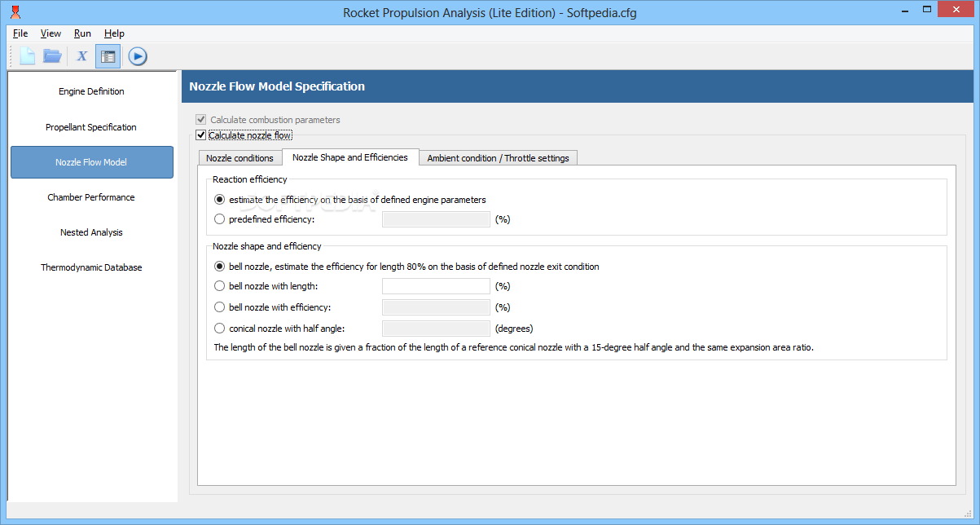Open the Chamber Performance section

[x=91, y=197]
